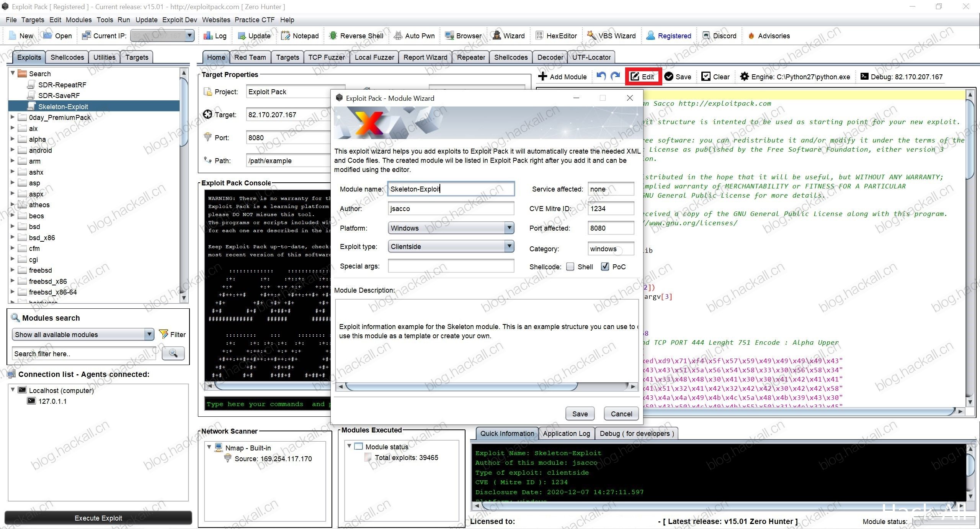
Task: Open the Exploit Dev menu
Action: (180, 20)
